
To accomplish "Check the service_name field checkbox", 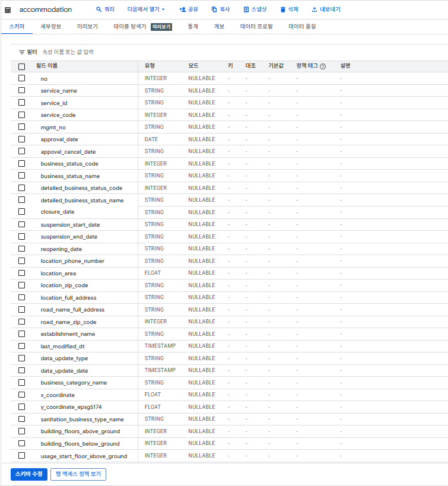I will point(22,90).
